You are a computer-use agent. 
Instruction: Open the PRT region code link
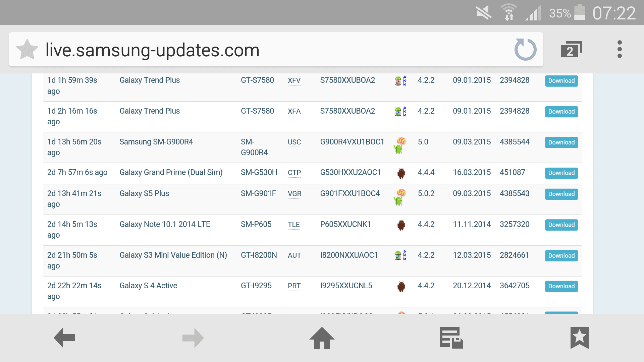point(294,286)
